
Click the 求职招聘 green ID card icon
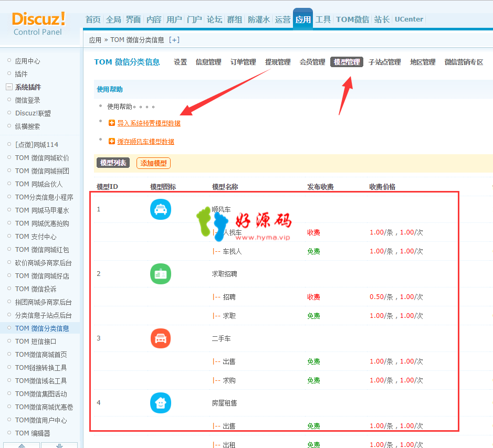[160, 274]
